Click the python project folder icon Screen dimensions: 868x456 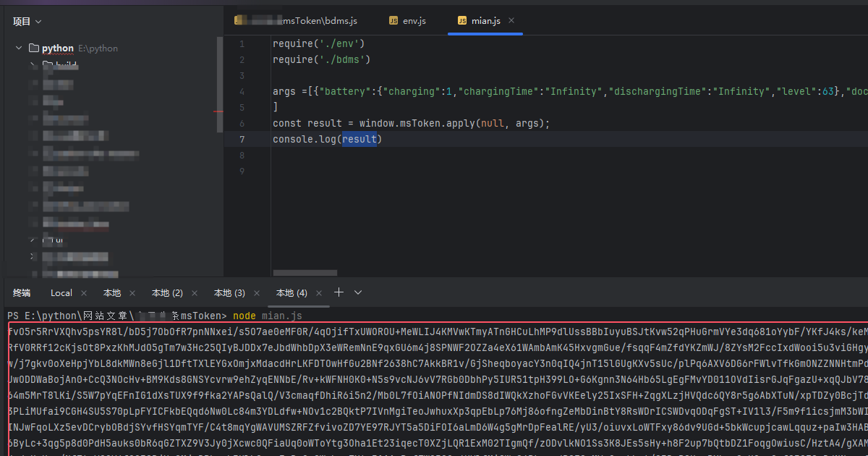pyautogui.click(x=33, y=48)
